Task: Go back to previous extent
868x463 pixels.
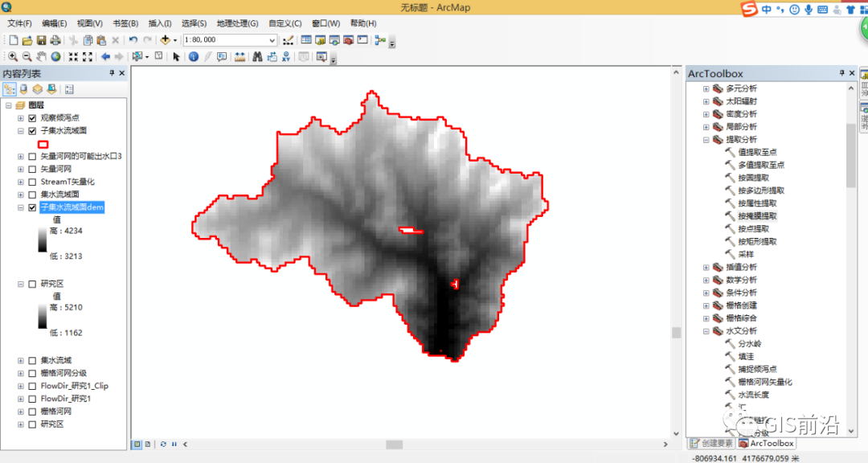Action: tap(105, 56)
